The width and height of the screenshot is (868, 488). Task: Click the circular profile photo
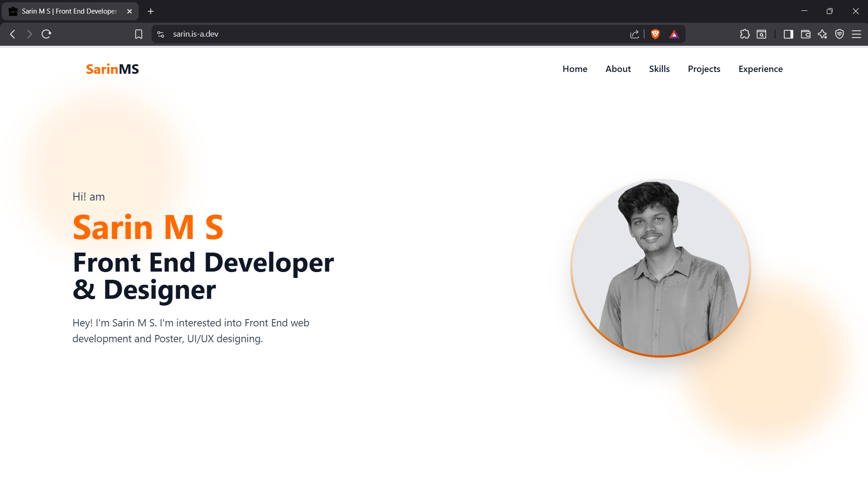660,268
